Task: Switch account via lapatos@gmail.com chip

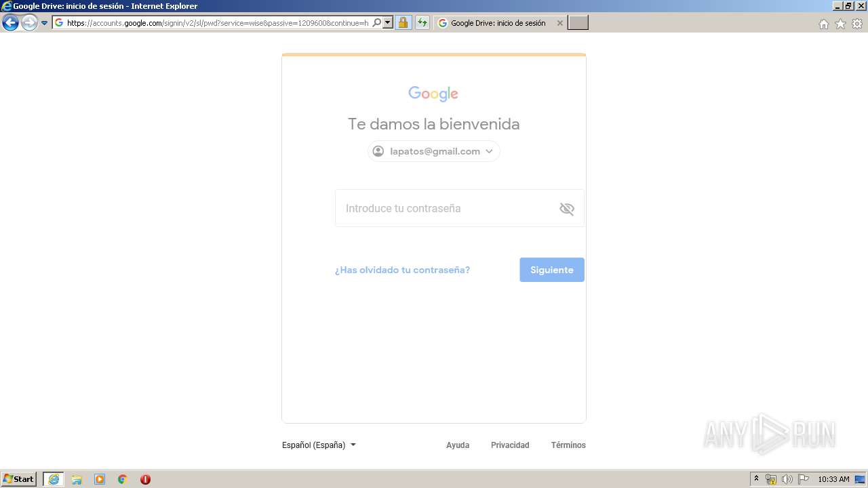Action: point(434,151)
